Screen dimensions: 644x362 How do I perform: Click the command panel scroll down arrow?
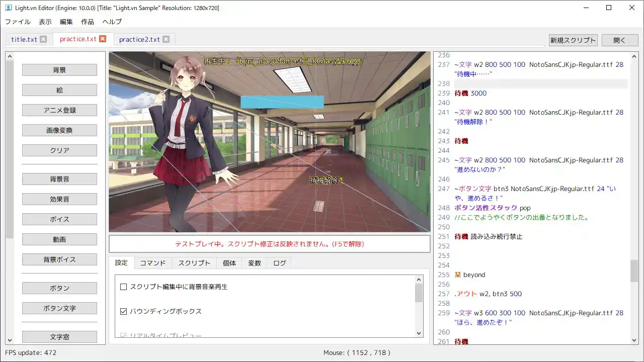tap(10, 340)
